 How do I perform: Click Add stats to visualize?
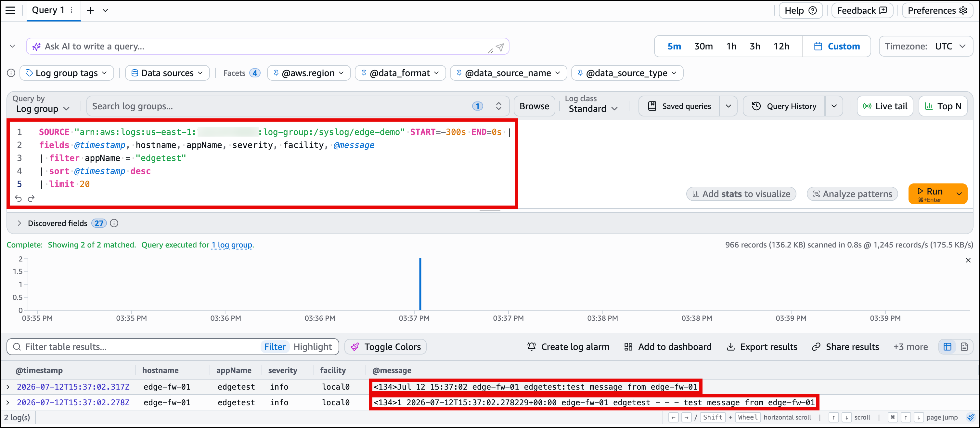741,194
